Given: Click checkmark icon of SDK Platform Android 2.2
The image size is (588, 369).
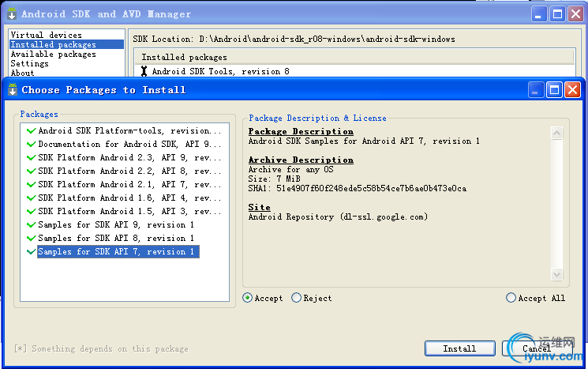Looking at the screenshot, I should coord(31,171).
